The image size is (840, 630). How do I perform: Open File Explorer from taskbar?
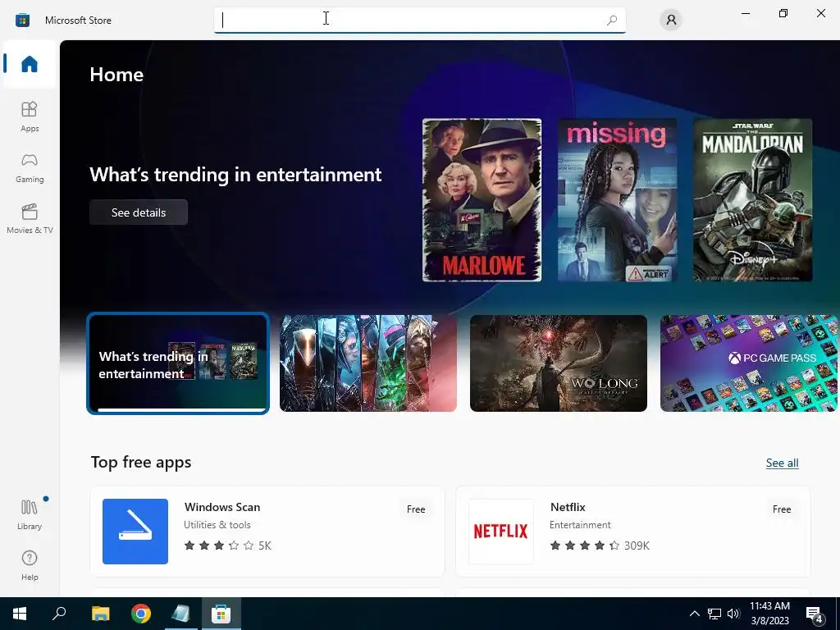click(x=101, y=614)
